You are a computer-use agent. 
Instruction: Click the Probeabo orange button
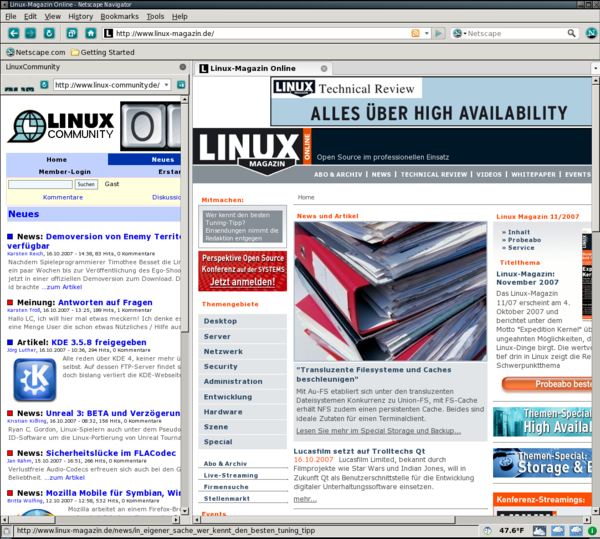pos(546,384)
